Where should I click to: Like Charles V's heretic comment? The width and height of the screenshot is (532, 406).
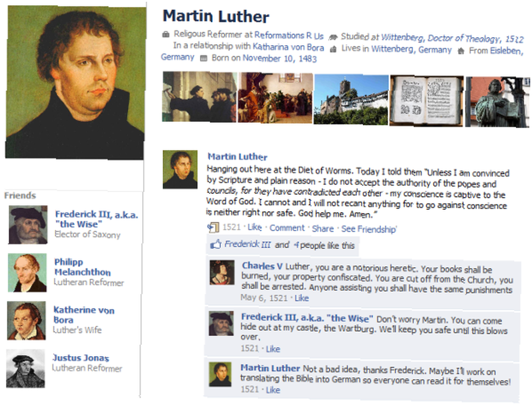pyautogui.click(x=302, y=298)
